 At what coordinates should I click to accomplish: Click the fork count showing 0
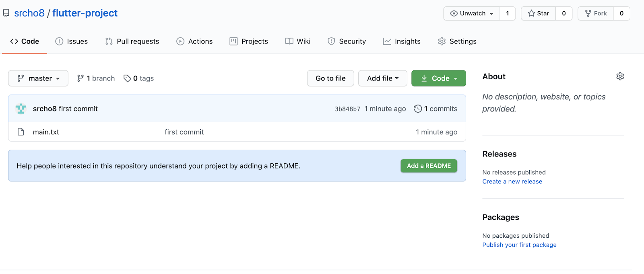pyautogui.click(x=621, y=13)
